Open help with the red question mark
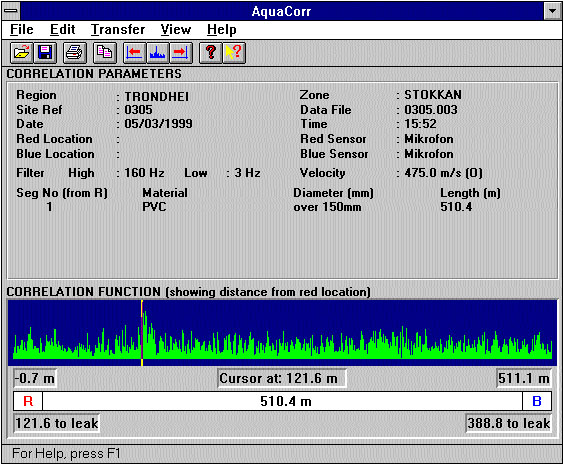564x465 pixels. [x=211, y=53]
